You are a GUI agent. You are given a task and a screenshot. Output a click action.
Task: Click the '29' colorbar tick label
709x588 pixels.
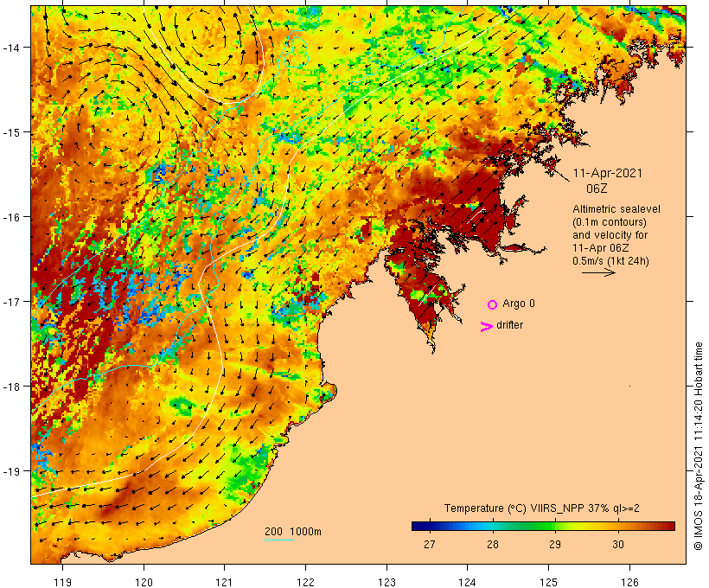555,544
